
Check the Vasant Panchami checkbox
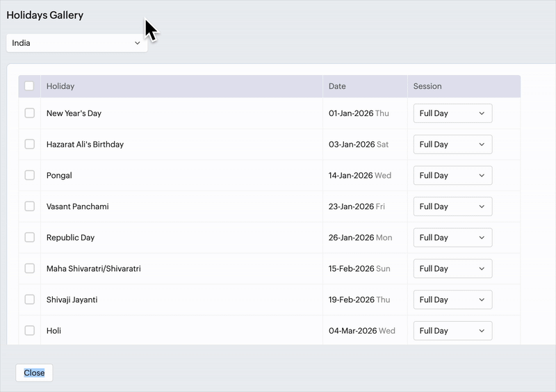(x=29, y=206)
